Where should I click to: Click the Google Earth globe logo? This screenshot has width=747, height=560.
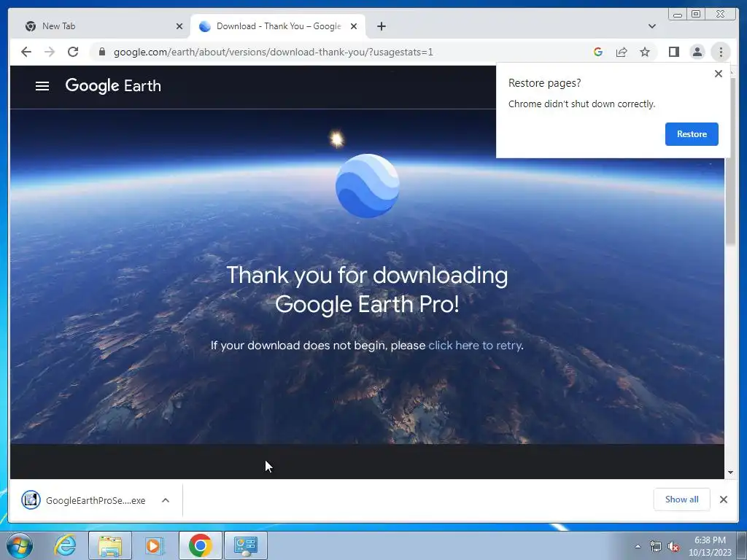368,186
